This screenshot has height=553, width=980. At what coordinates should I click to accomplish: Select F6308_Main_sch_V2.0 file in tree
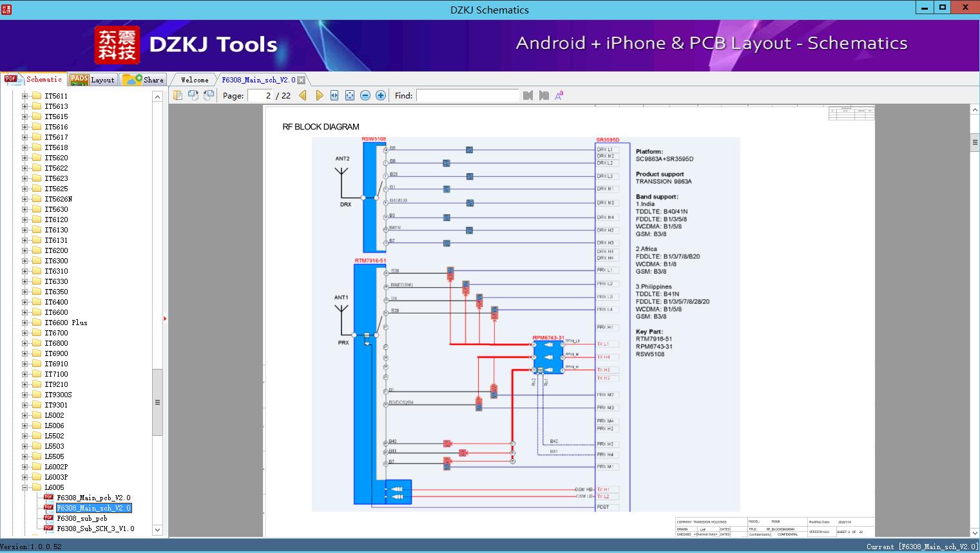click(93, 508)
